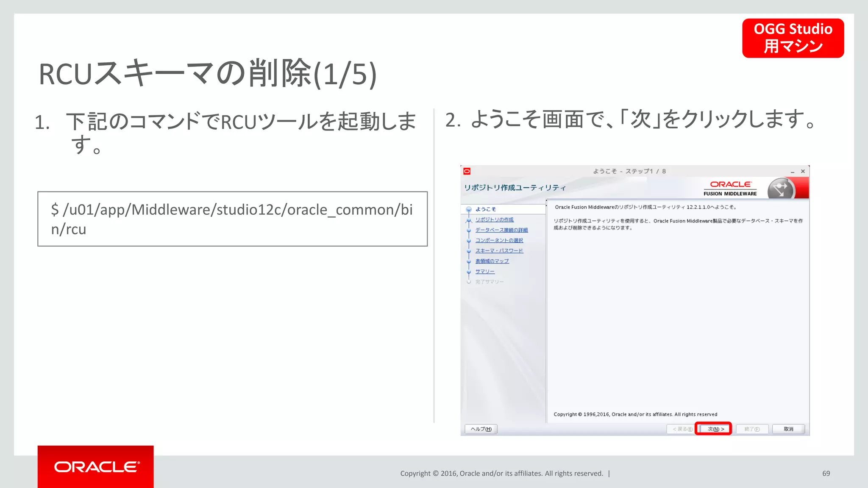Click the 12.2.1.1.0へようこそ welcome sentence

click(x=646, y=207)
